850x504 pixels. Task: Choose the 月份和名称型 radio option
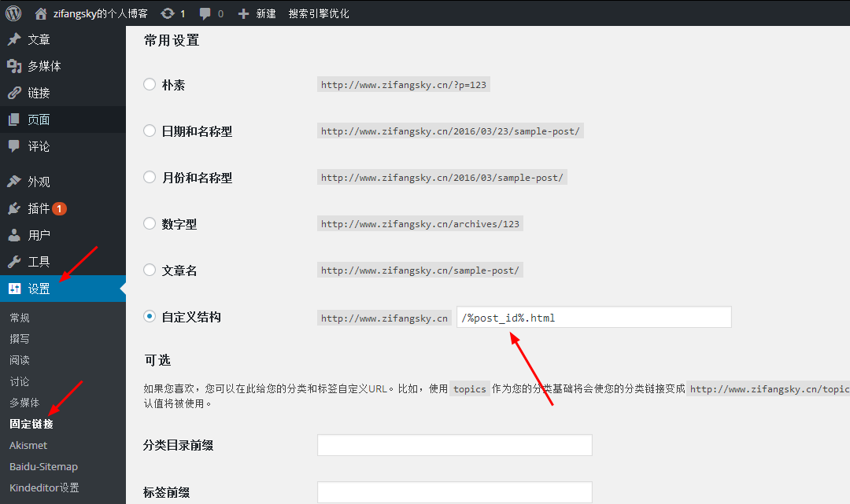click(149, 178)
